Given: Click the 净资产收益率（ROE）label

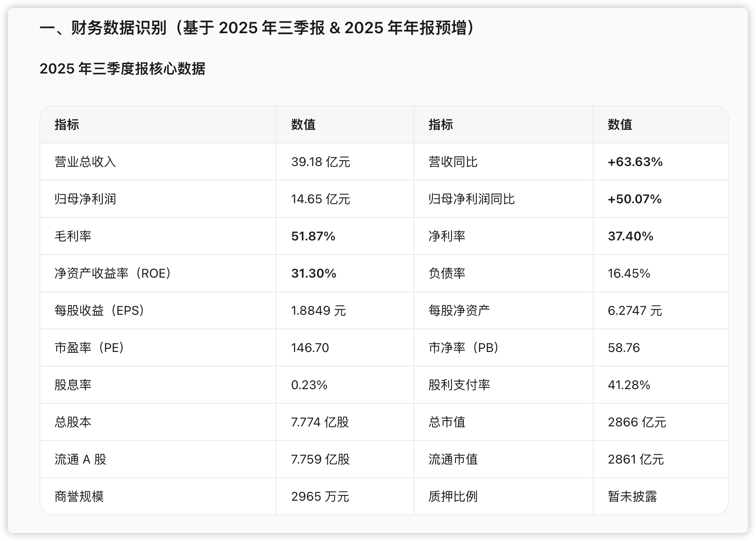Looking at the screenshot, I should point(113,273).
